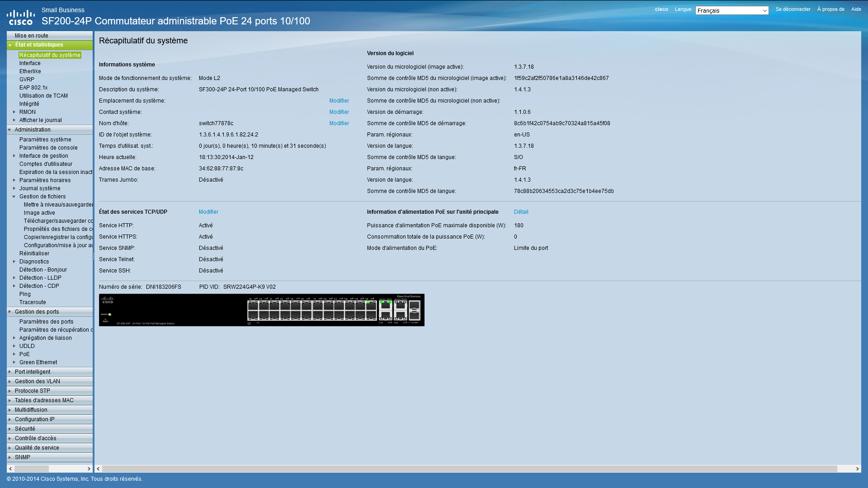Open the Réinitialiser page
The width and height of the screenshot is (868, 488).
[34, 253]
